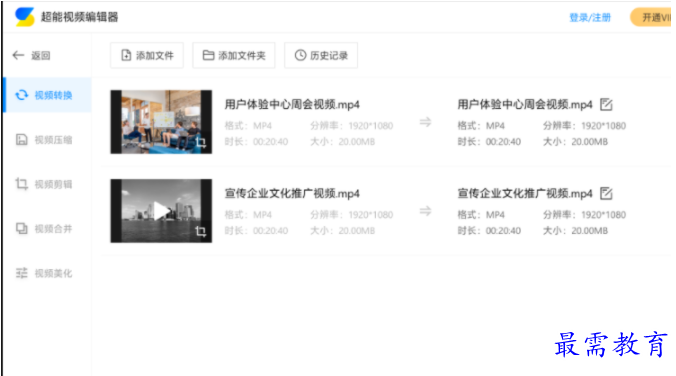Image resolution: width=676 pixels, height=376 pixels.
Task: Click output 大小 20.00MB of 宣传企业文化推广视频
Action: (x=575, y=231)
